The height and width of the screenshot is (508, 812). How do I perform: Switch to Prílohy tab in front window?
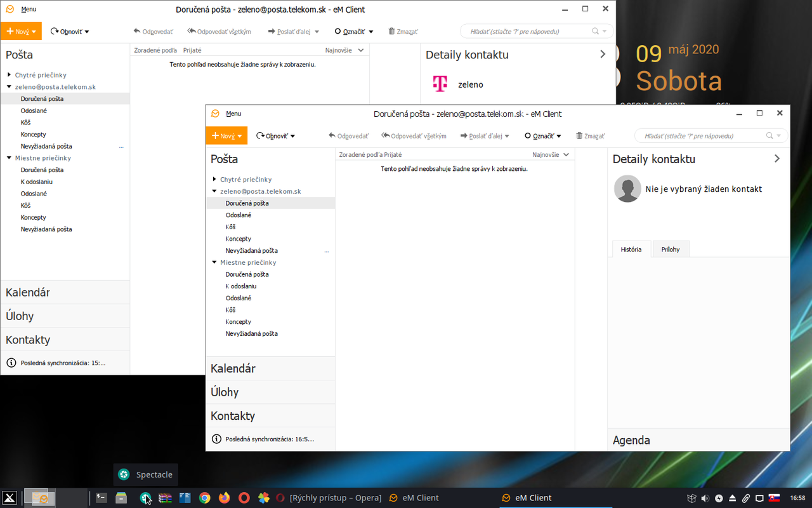click(671, 249)
